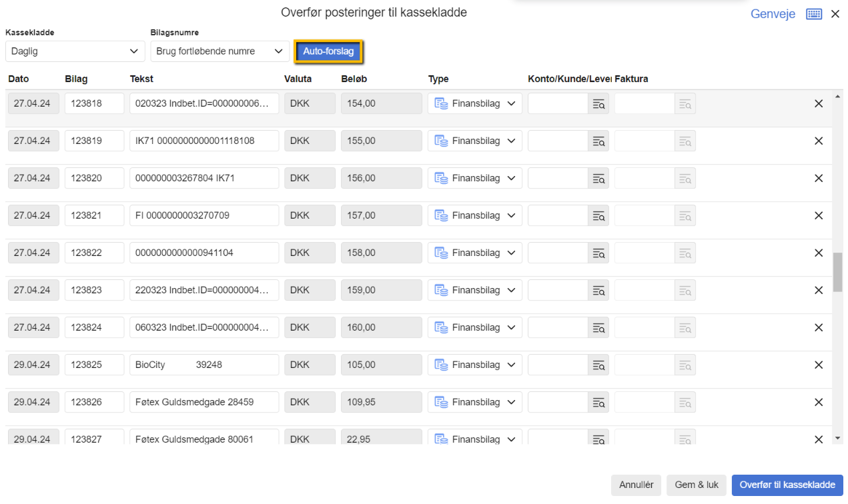Remove the row with bilag 123819

[x=819, y=141]
